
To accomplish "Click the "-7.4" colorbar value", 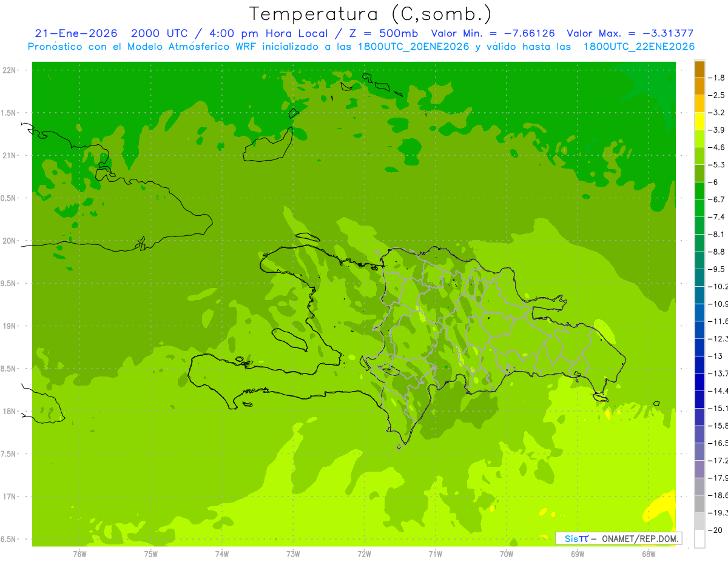I will click(x=717, y=216).
